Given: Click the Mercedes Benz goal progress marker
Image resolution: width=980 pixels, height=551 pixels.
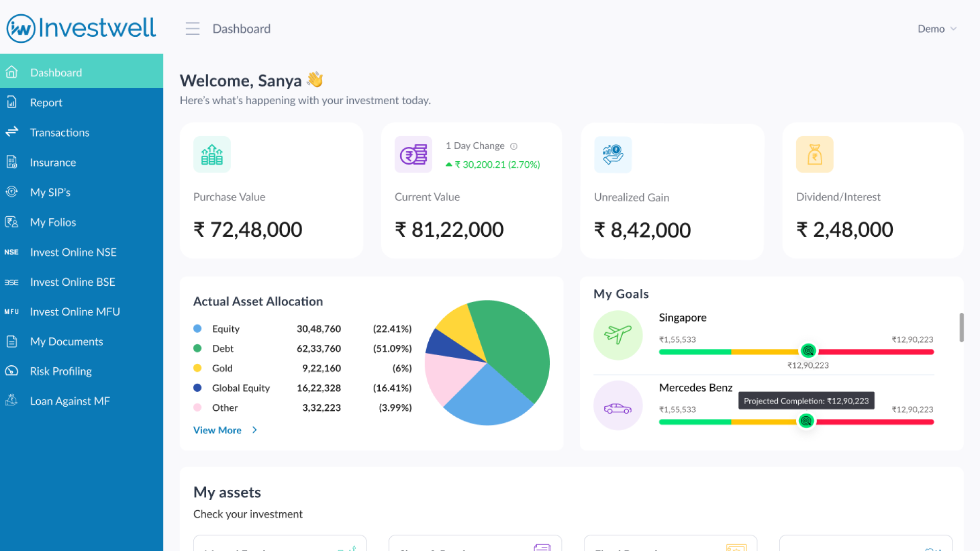Looking at the screenshot, I should pos(806,421).
